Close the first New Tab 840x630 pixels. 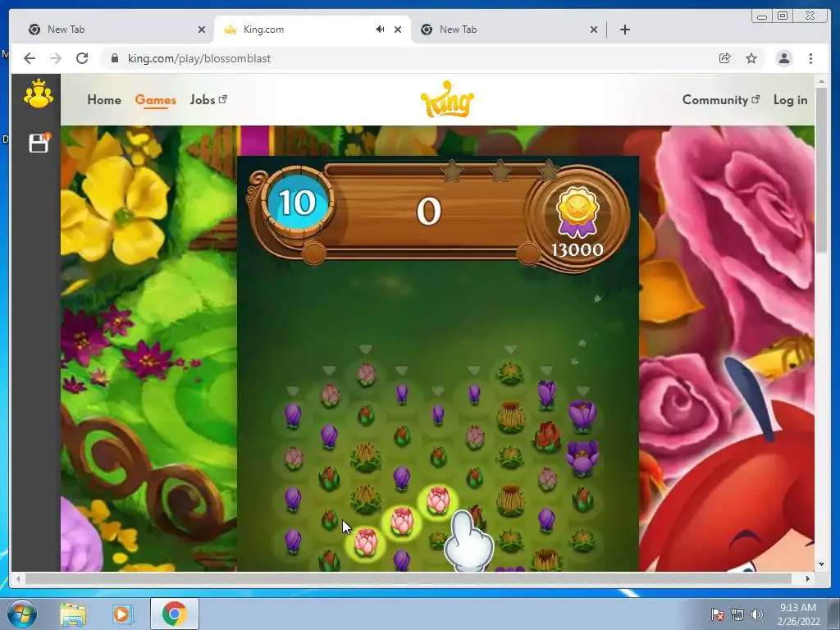[x=202, y=30]
